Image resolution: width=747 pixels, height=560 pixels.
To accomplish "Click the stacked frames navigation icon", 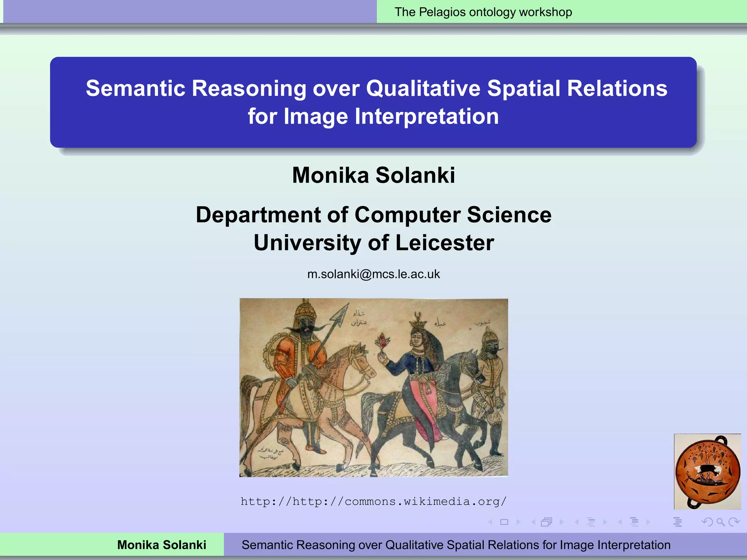I will (547, 522).
